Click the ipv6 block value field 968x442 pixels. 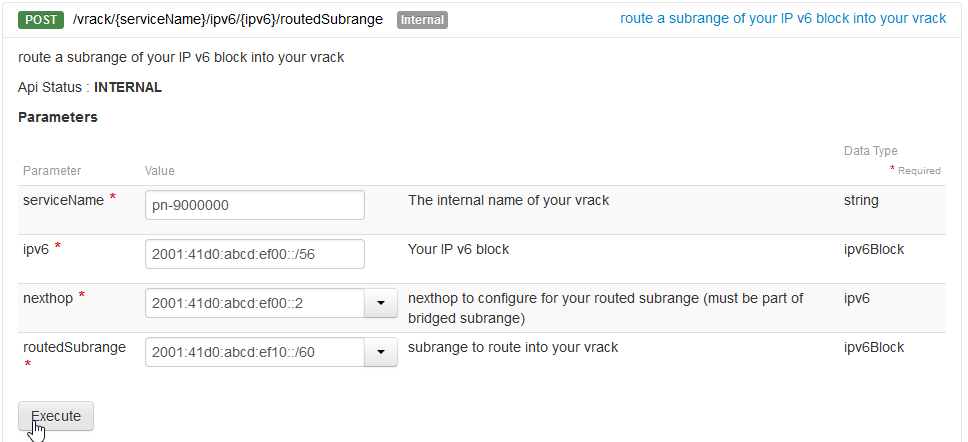point(254,254)
